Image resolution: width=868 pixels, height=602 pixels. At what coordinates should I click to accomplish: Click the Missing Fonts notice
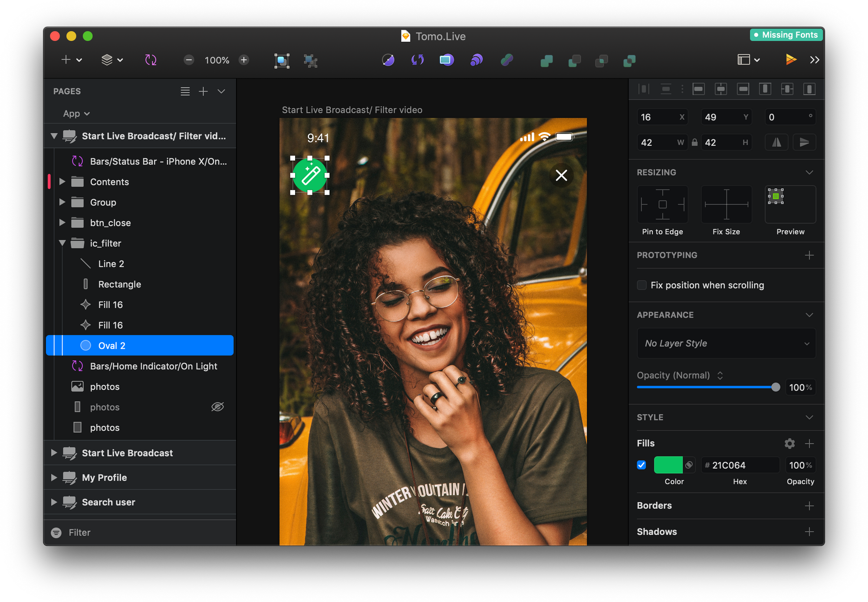point(786,35)
